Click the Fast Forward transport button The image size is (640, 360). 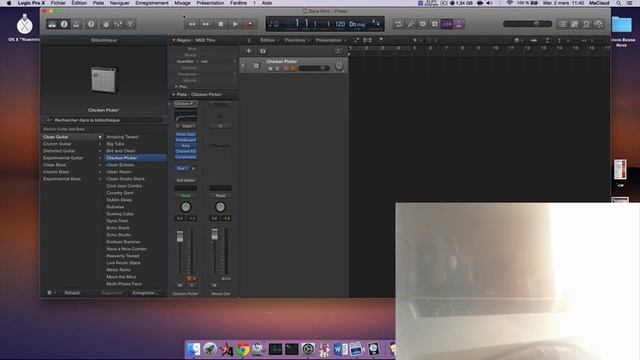point(206,24)
